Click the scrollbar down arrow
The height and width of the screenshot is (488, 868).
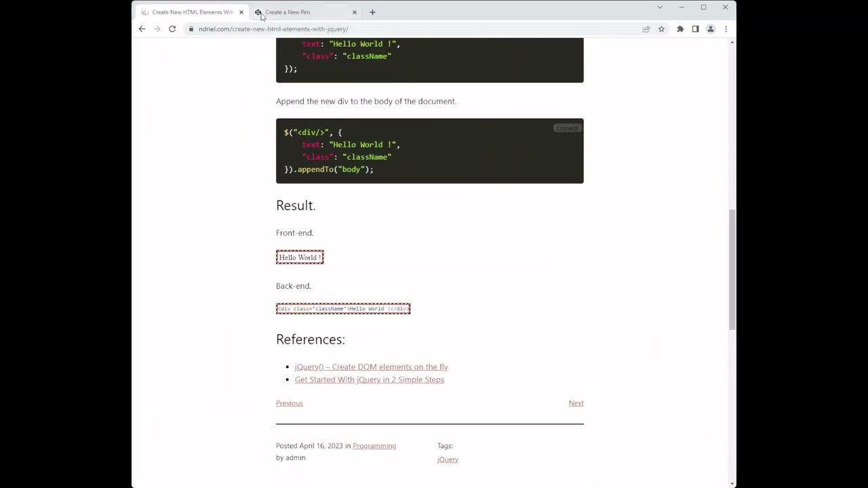(x=732, y=484)
